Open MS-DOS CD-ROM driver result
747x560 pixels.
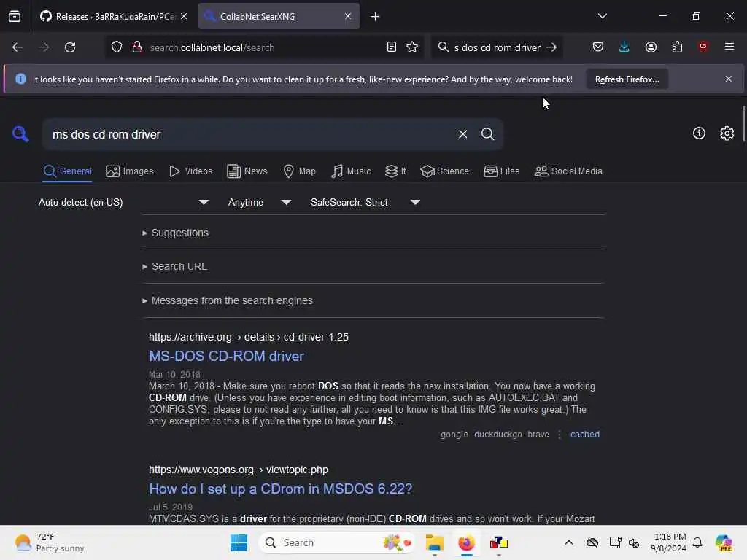click(226, 356)
